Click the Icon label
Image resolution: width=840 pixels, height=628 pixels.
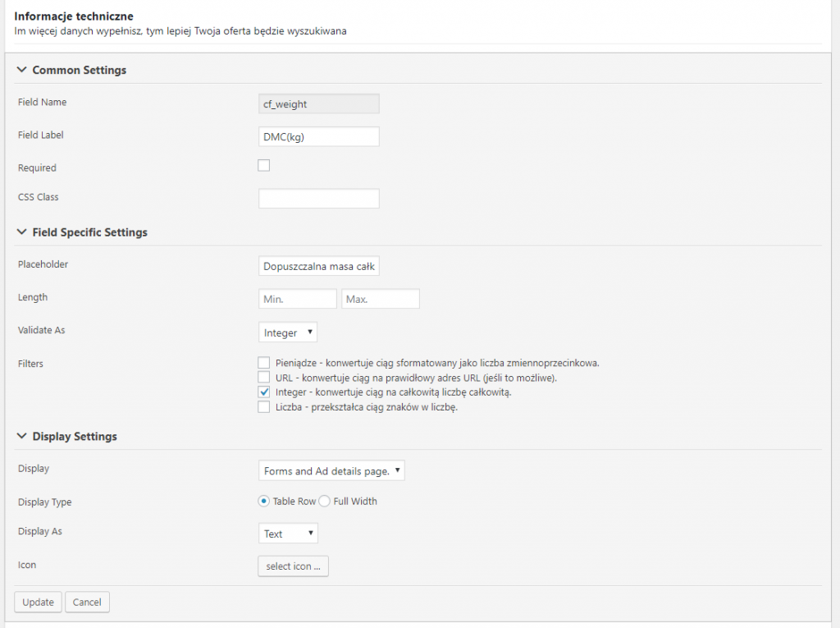pyautogui.click(x=27, y=565)
